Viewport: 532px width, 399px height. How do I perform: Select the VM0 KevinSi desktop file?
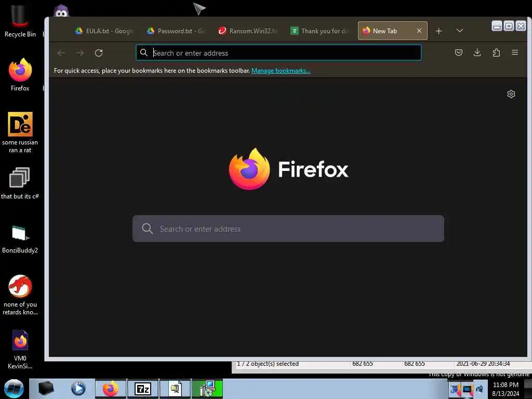click(x=20, y=350)
